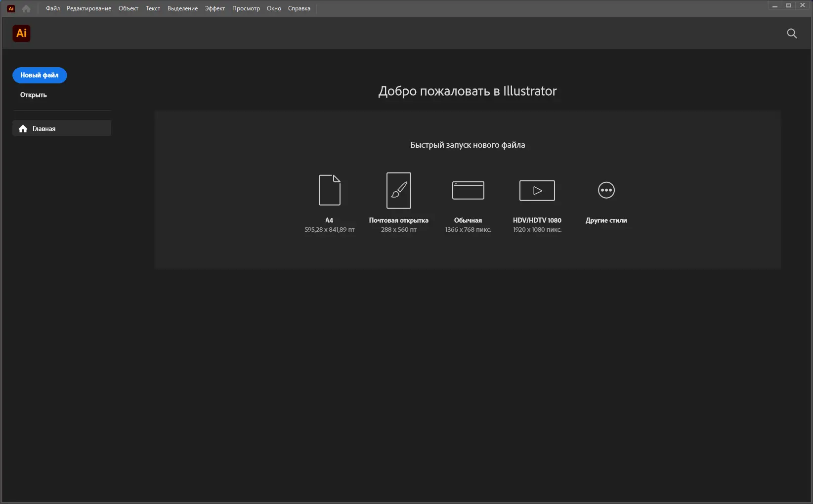Open the Окно menu
Image resolution: width=813 pixels, height=504 pixels.
point(274,8)
